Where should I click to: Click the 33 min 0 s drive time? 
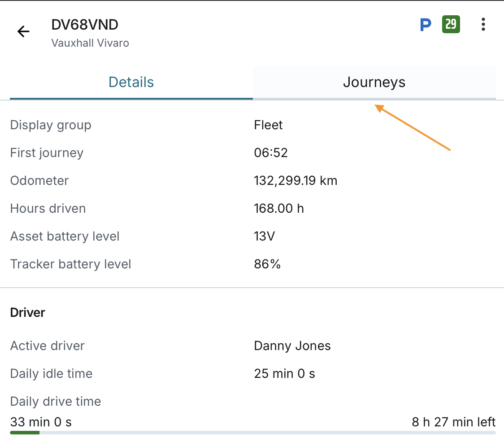pyautogui.click(x=41, y=422)
